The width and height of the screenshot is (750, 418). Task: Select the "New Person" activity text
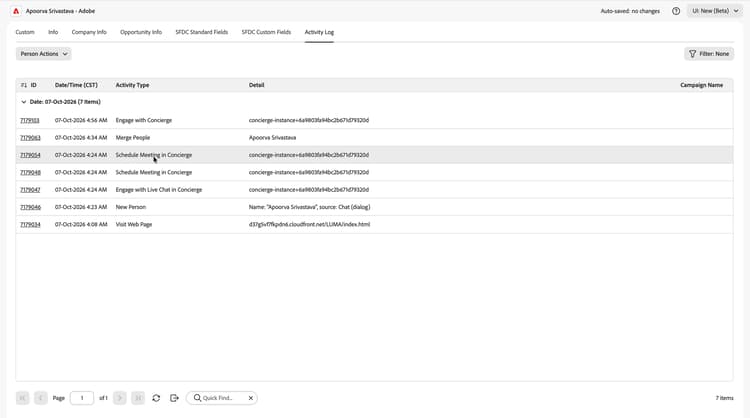point(131,207)
